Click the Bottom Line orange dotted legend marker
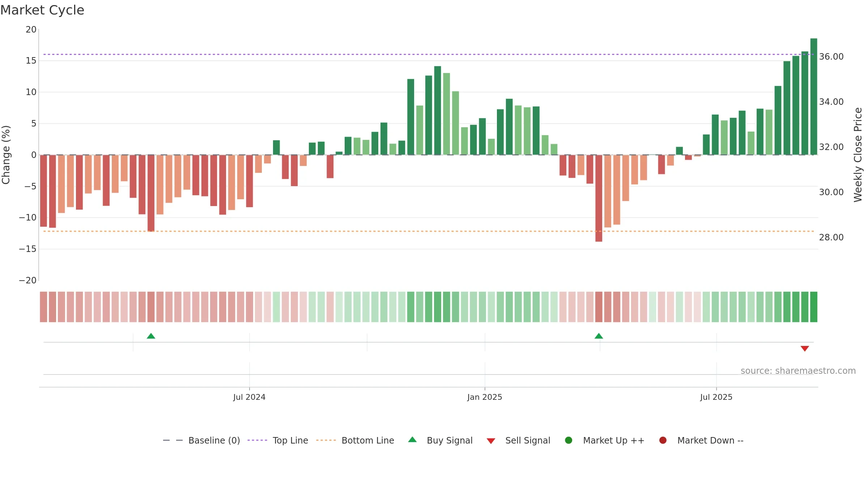Screen dimensions: 868x488 point(326,440)
